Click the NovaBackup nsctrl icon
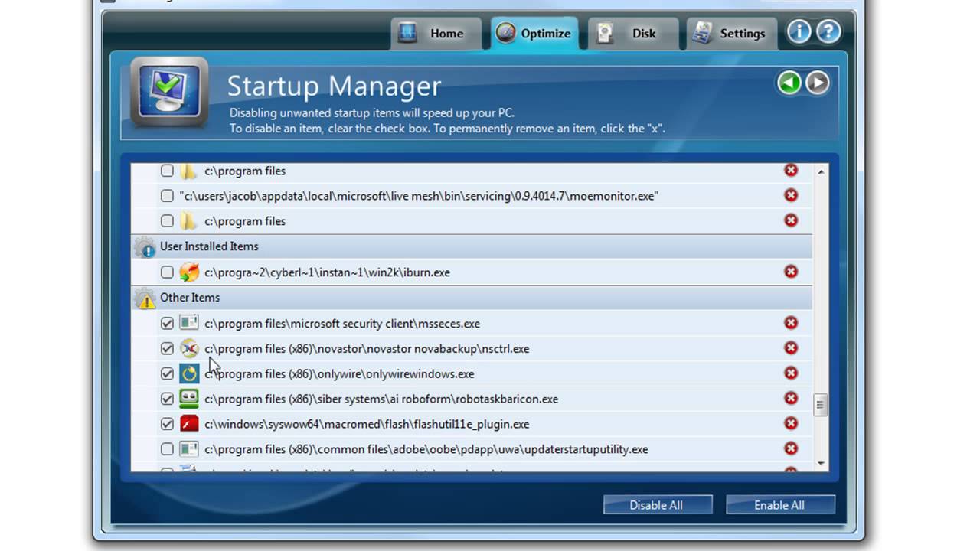This screenshot has height=551, width=980. tap(189, 348)
